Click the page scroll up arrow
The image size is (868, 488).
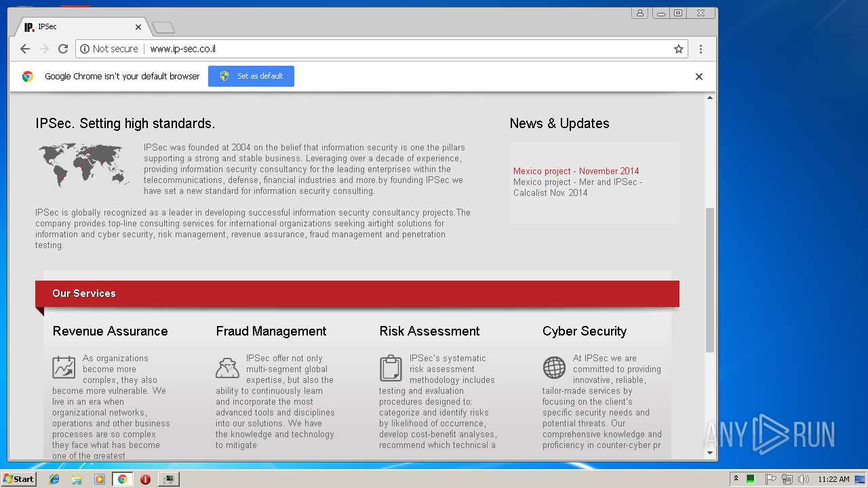coord(710,98)
